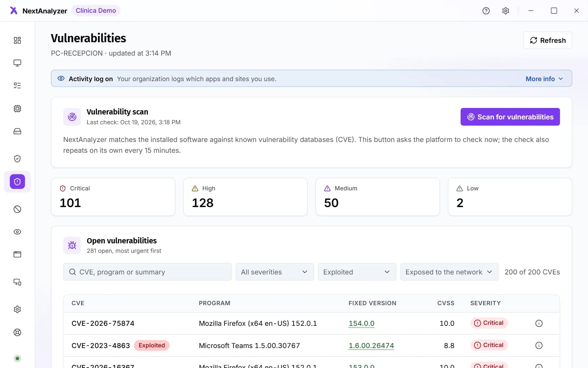
Task: Click the CVE-2023-4863 cell
Action: [101, 345]
